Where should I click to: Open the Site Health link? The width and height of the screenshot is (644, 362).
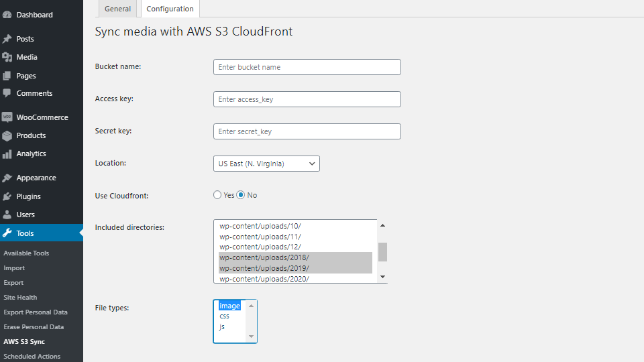point(20,298)
